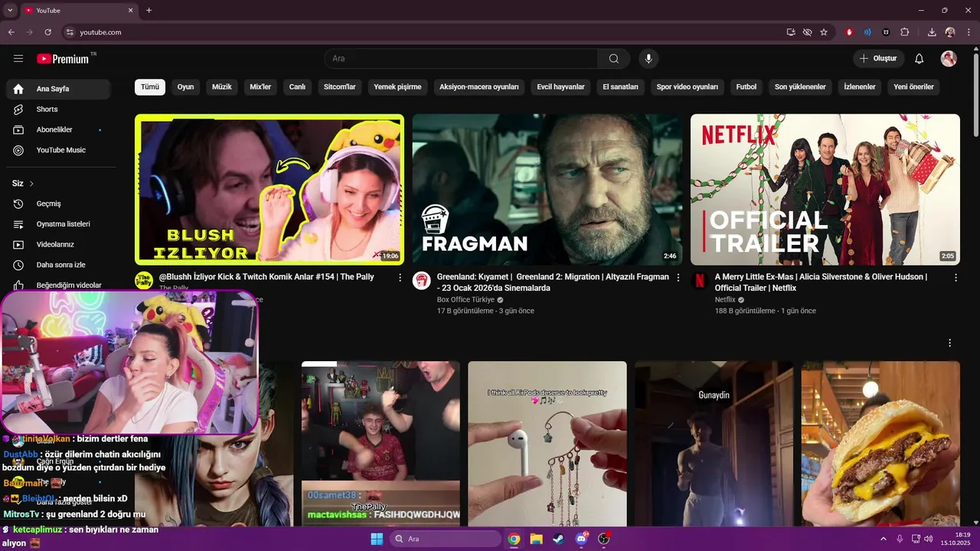
Task: Select the Tümü filter chip
Action: click(x=150, y=87)
